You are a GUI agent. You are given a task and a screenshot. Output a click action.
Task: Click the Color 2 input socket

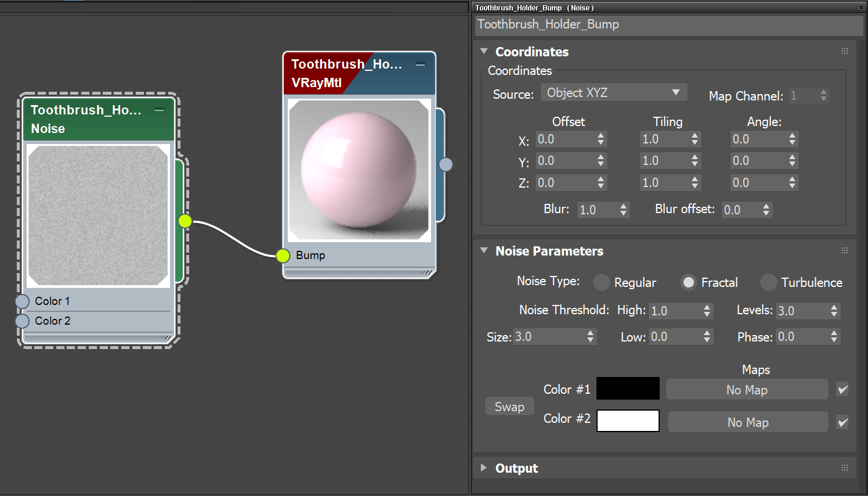click(22, 321)
